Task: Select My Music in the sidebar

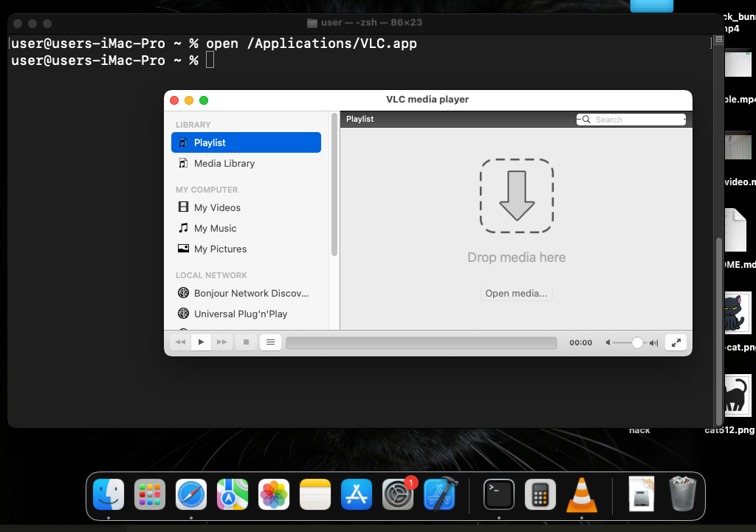Action: (215, 229)
